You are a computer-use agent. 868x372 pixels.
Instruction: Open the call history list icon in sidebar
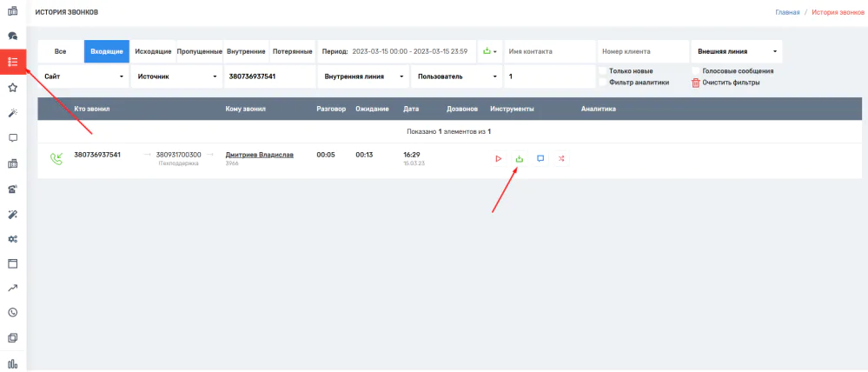point(13,62)
